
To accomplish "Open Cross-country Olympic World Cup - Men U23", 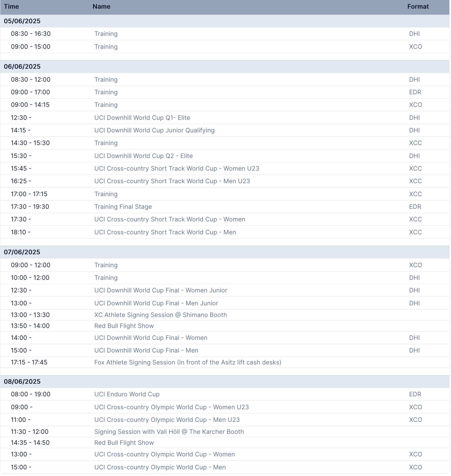I will [167, 420].
